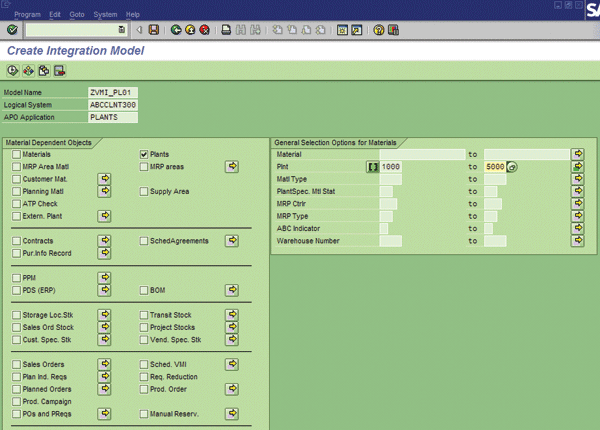Click the yellow Help question mark icon
600x430 pixels.
pos(379,30)
